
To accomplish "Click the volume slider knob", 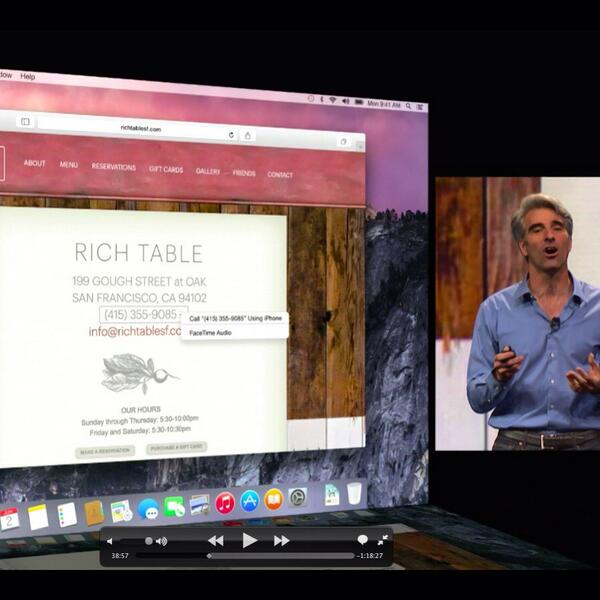I will (x=149, y=541).
